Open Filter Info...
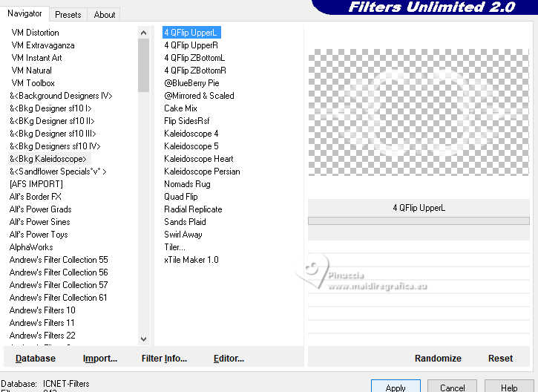This screenshot has height=392, width=538. (164, 359)
